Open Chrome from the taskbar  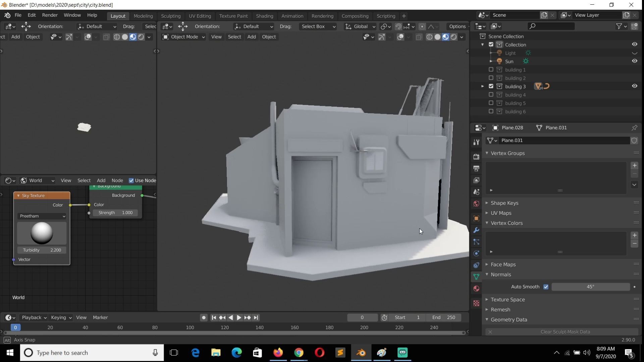pyautogui.click(x=299, y=353)
